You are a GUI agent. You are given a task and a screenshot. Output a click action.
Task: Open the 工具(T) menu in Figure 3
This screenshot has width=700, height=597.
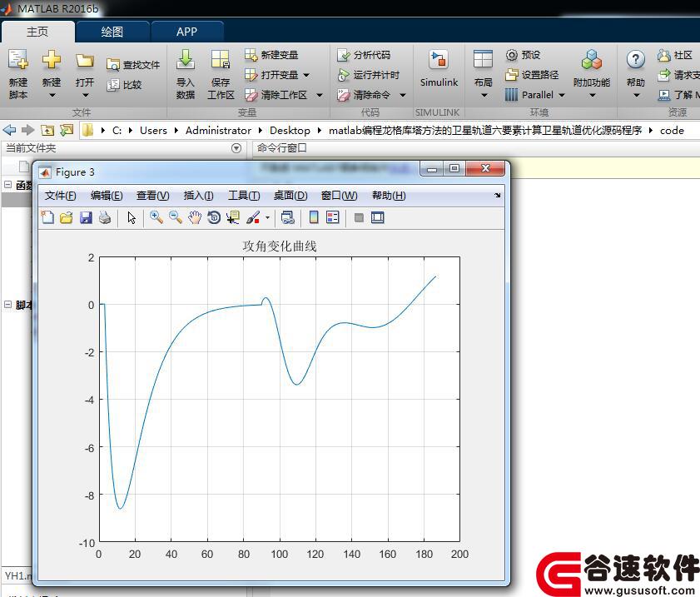[244, 195]
